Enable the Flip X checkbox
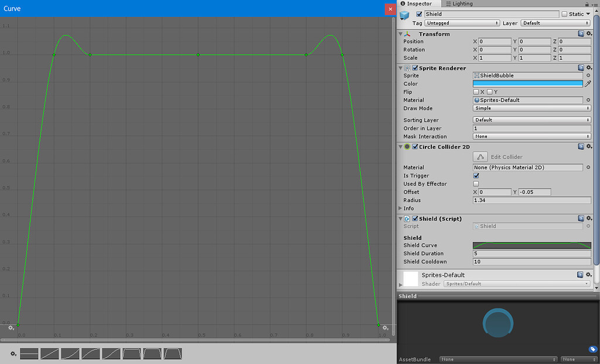Screen dimensions: 600x364 pyautogui.click(x=476, y=92)
